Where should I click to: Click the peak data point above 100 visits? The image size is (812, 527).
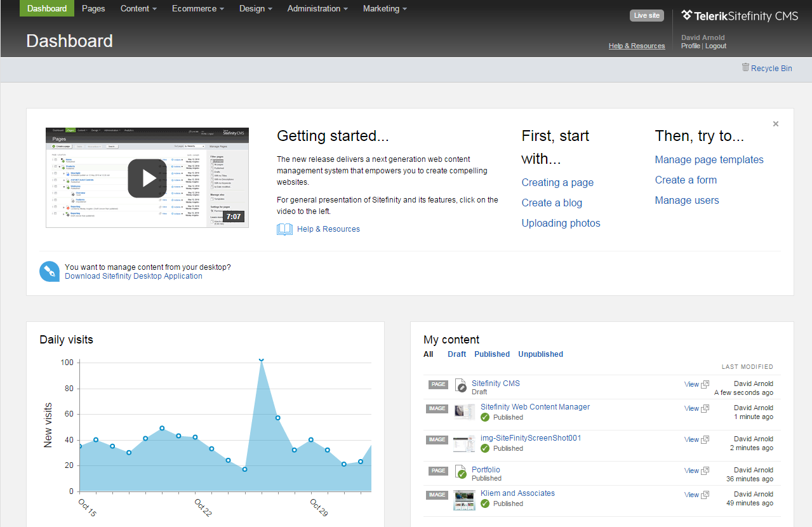pyautogui.click(x=261, y=359)
